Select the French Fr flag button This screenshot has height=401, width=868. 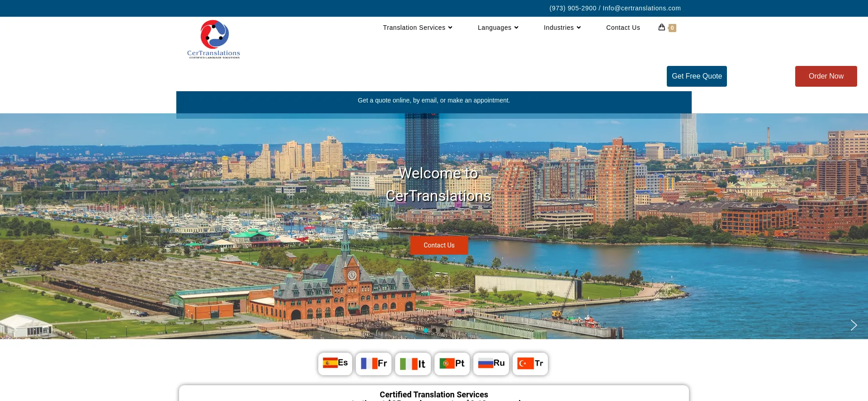(x=373, y=364)
